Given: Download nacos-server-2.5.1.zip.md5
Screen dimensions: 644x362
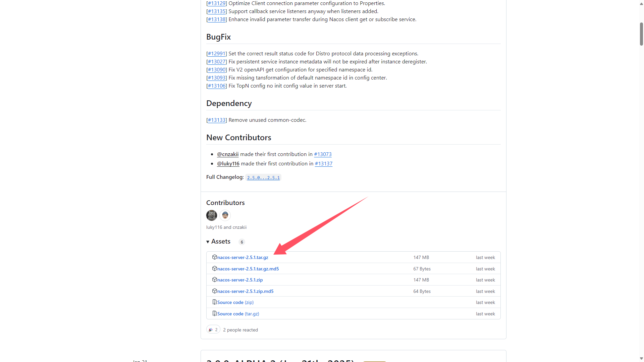Looking at the screenshot, I should pos(245,291).
